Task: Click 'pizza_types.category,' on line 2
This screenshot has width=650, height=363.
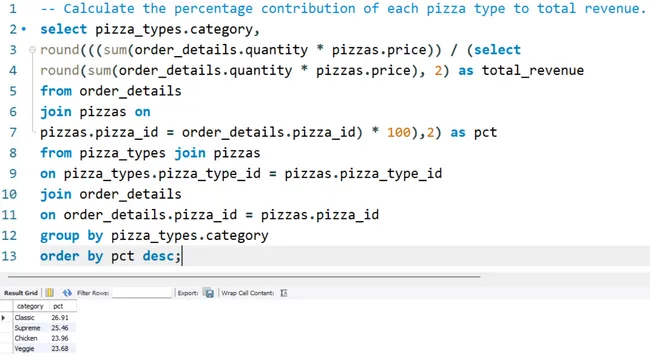Action: pyautogui.click(x=177, y=29)
